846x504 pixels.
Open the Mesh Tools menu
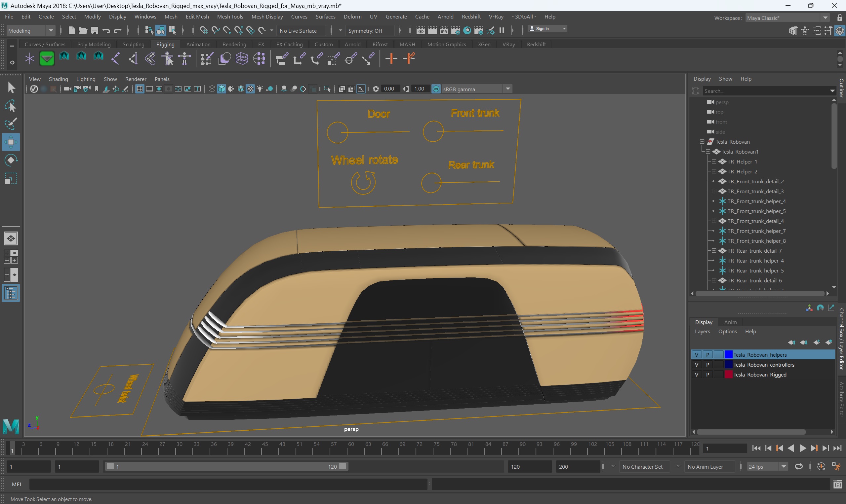(x=230, y=17)
